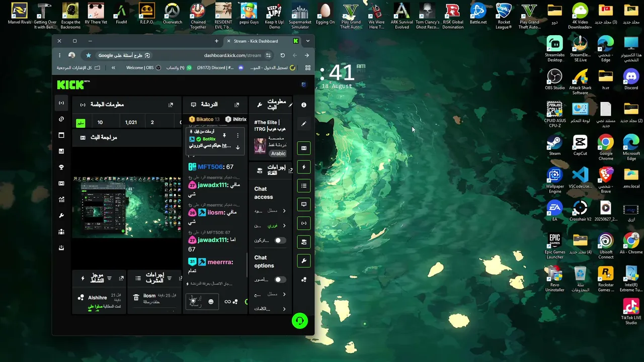The width and height of the screenshot is (644, 362).
Task: Open a new Chrome tab
Action: (x=216, y=41)
